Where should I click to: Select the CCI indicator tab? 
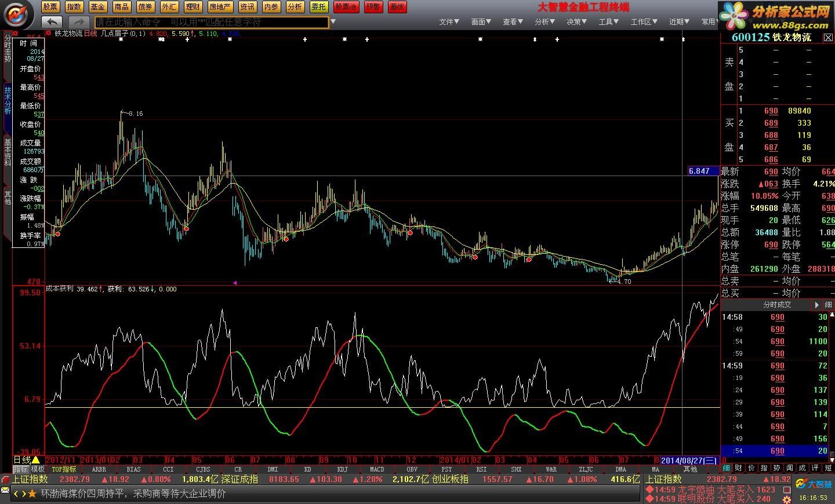click(168, 469)
